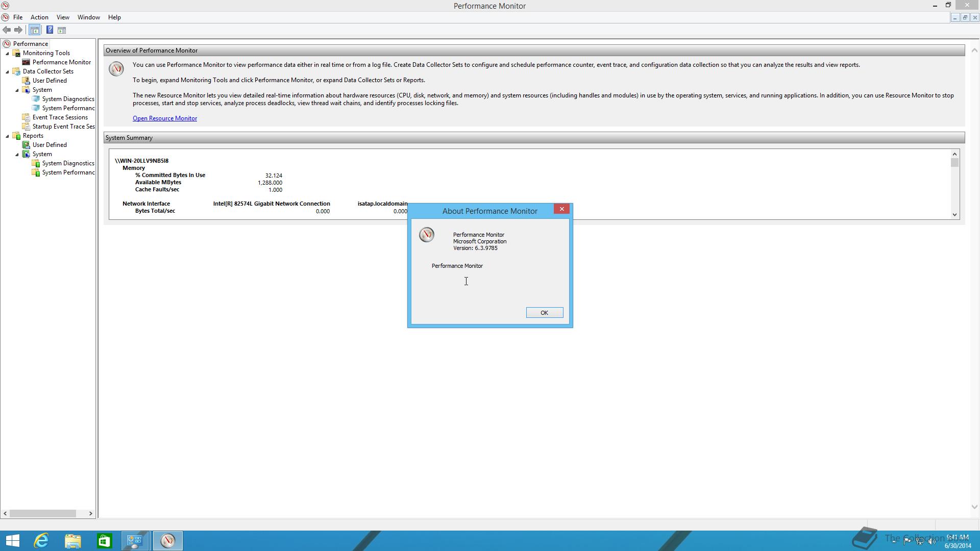Viewport: 980px width, 551px height.
Task: Select Performance Monitor tree label
Action: (62, 62)
